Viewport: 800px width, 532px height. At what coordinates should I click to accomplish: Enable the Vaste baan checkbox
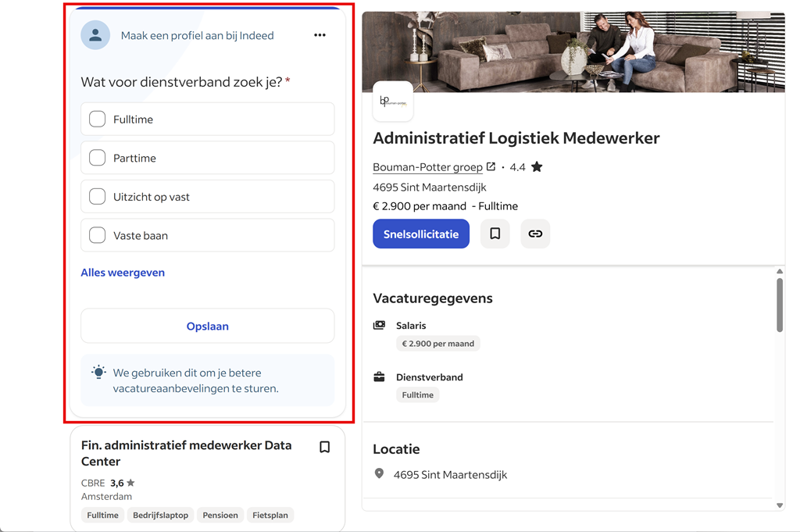click(x=98, y=235)
